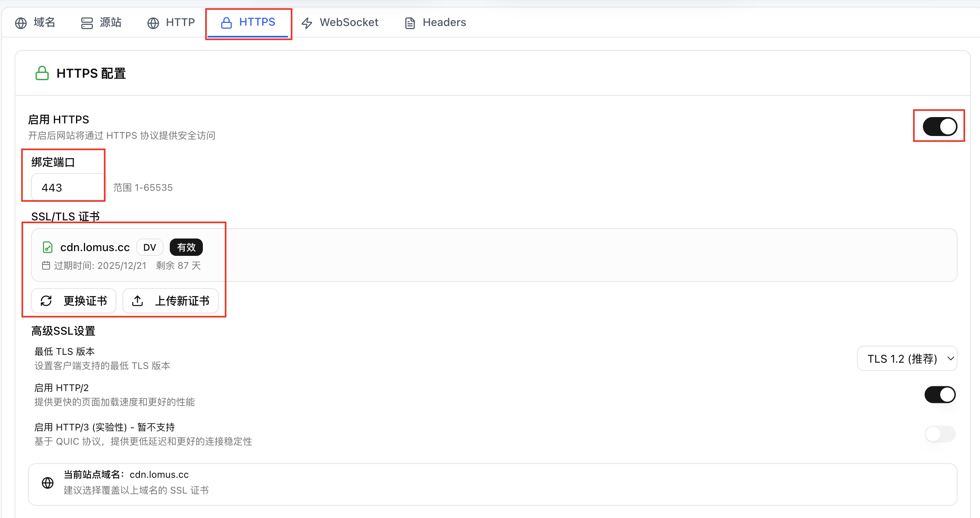980x518 pixels.
Task: Click the document icon beside Headers tab
Action: point(410,23)
